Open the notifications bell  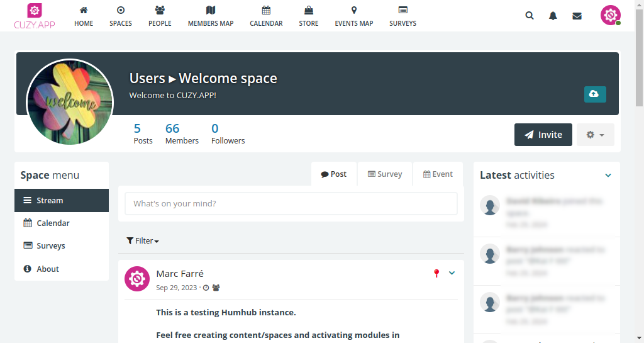553,16
